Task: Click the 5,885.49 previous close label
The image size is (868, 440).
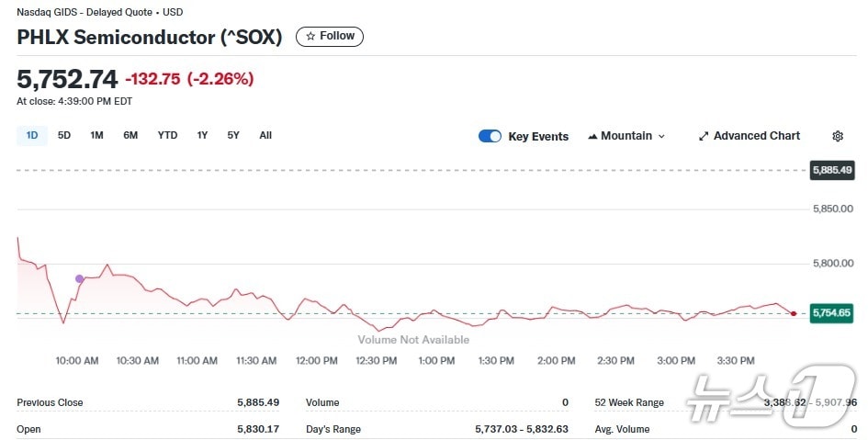Action: point(832,170)
